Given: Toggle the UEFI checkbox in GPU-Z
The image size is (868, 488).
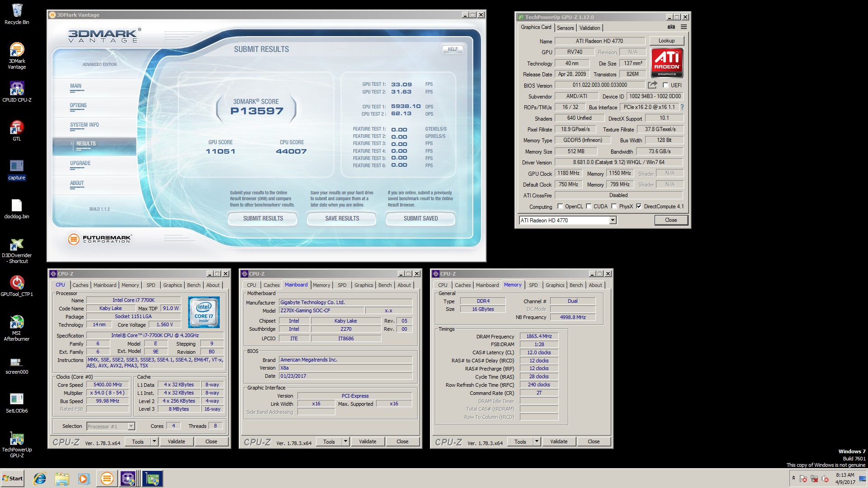Looking at the screenshot, I should tap(665, 85).
